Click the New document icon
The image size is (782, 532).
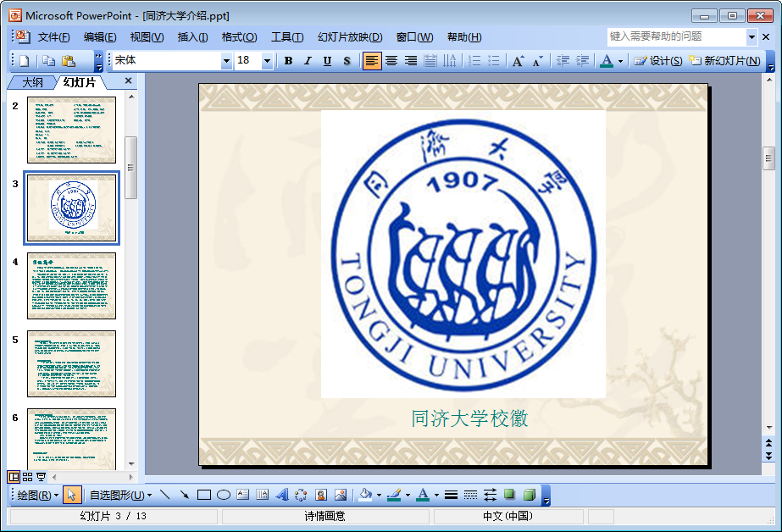coord(24,61)
